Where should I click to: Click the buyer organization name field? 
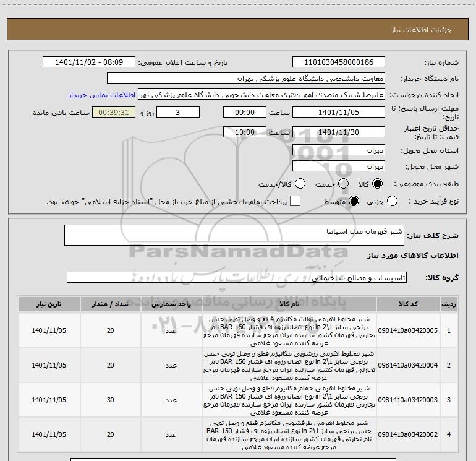[x=246, y=79]
